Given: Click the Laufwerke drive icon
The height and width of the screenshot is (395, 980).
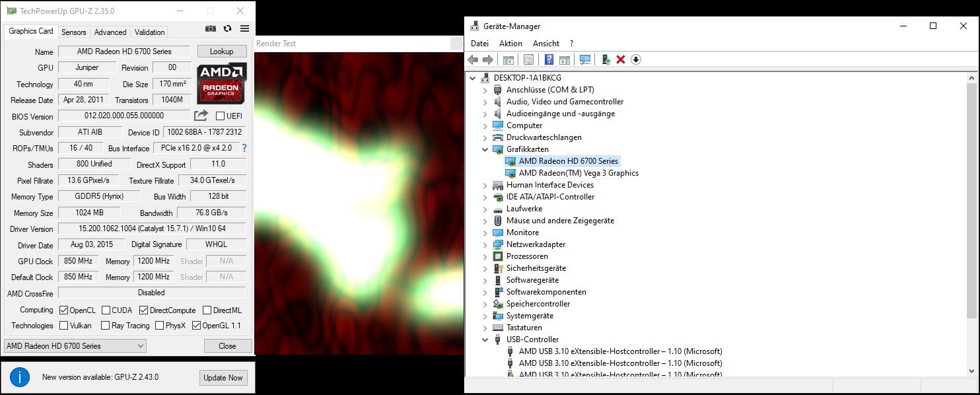Looking at the screenshot, I should 498,209.
